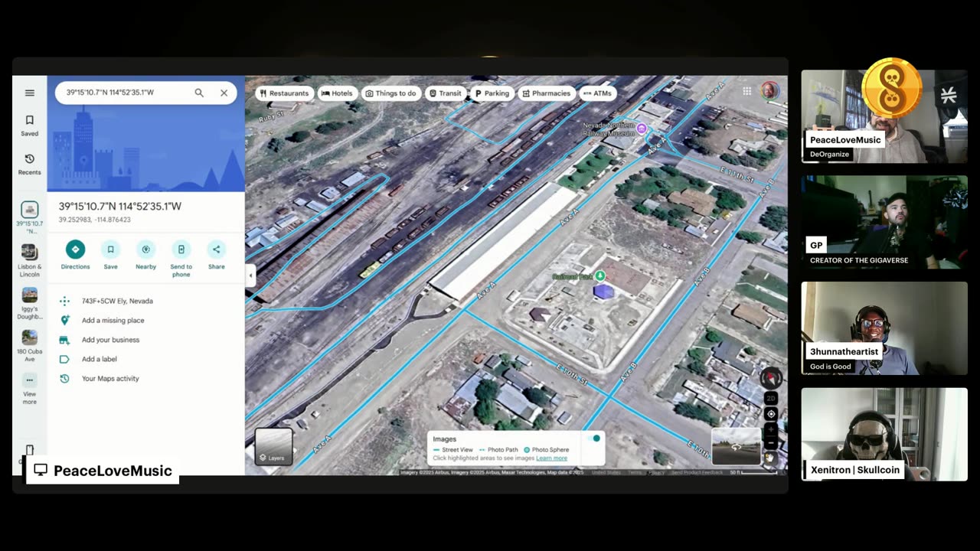Select the ATMs chip

point(597,93)
